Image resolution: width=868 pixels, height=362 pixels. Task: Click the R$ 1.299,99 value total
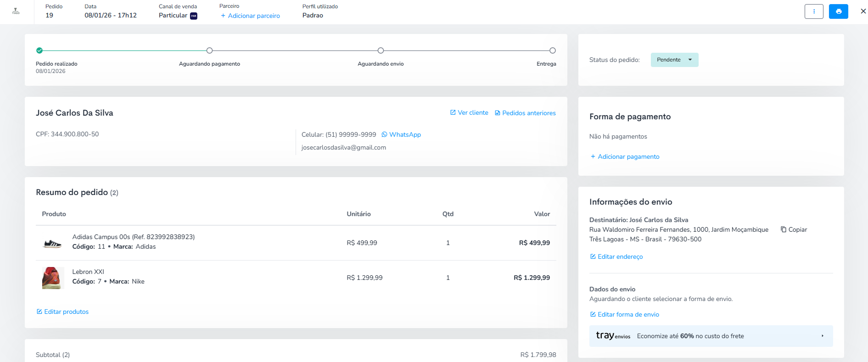(x=532, y=278)
